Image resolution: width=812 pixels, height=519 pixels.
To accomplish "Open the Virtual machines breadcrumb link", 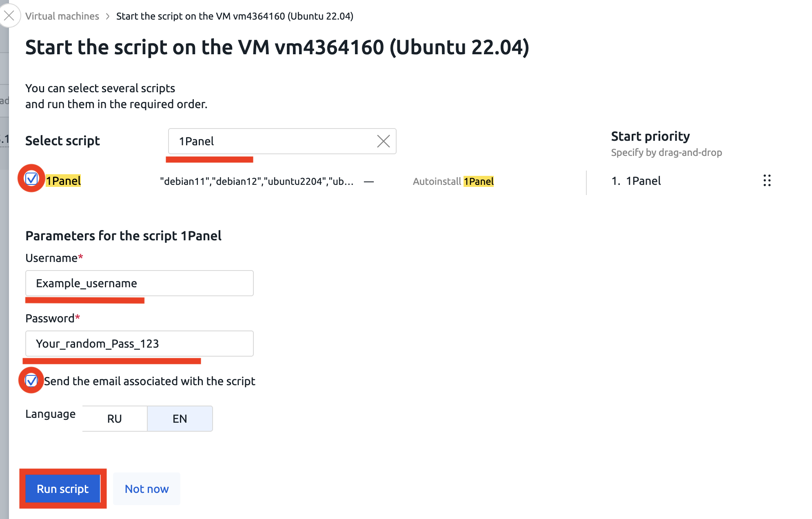I will (x=62, y=16).
